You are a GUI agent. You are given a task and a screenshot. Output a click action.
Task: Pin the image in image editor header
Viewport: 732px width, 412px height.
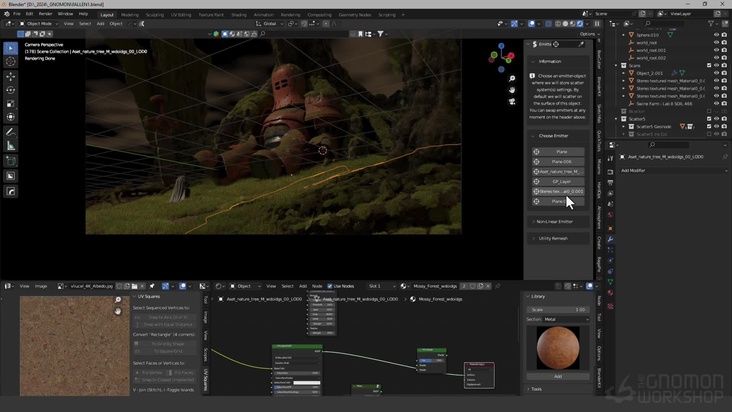point(152,286)
